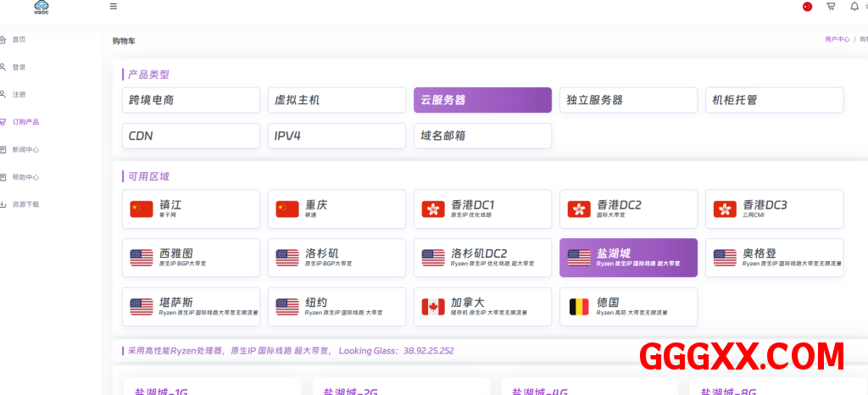The height and width of the screenshot is (395, 868).
Task: Select the 跨境电商 product type
Action: [191, 100]
